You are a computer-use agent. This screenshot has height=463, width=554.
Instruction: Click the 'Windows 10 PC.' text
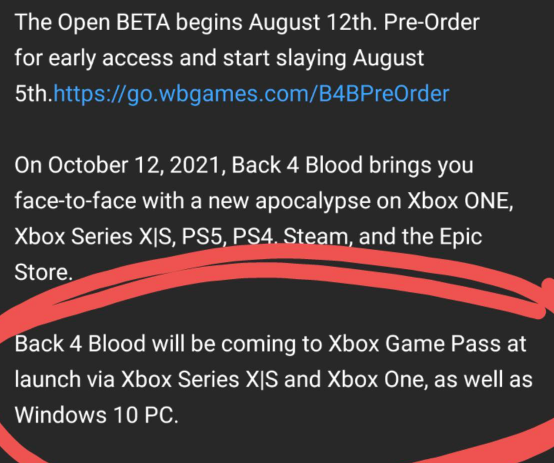pyautogui.click(x=96, y=415)
